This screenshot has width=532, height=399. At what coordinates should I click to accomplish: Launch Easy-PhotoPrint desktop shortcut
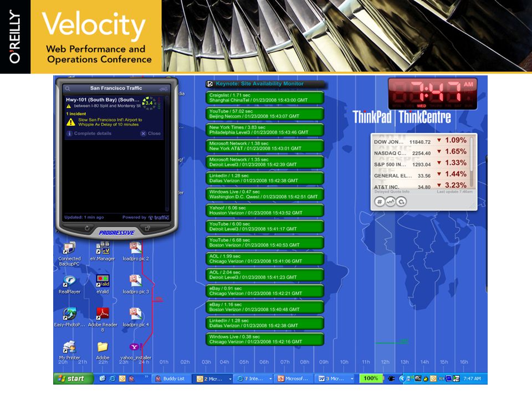pos(69,317)
